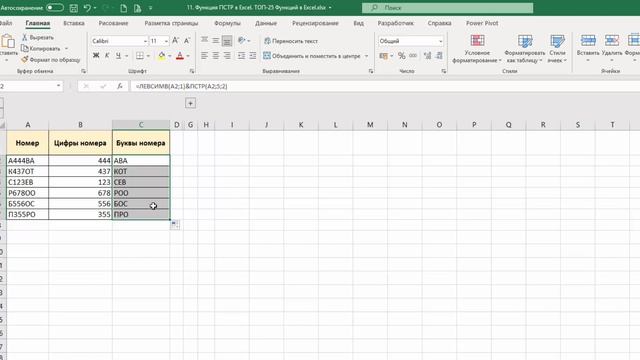Switch to Разметка страницы tab
This screenshot has height=360, width=640.
171,23
